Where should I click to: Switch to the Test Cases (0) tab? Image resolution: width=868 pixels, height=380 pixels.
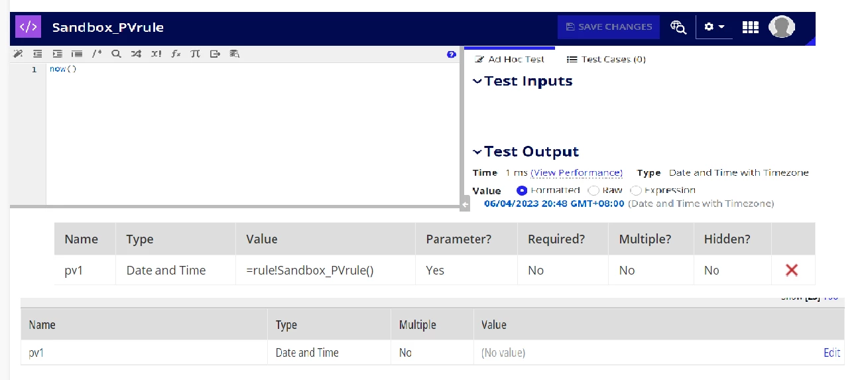606,59
